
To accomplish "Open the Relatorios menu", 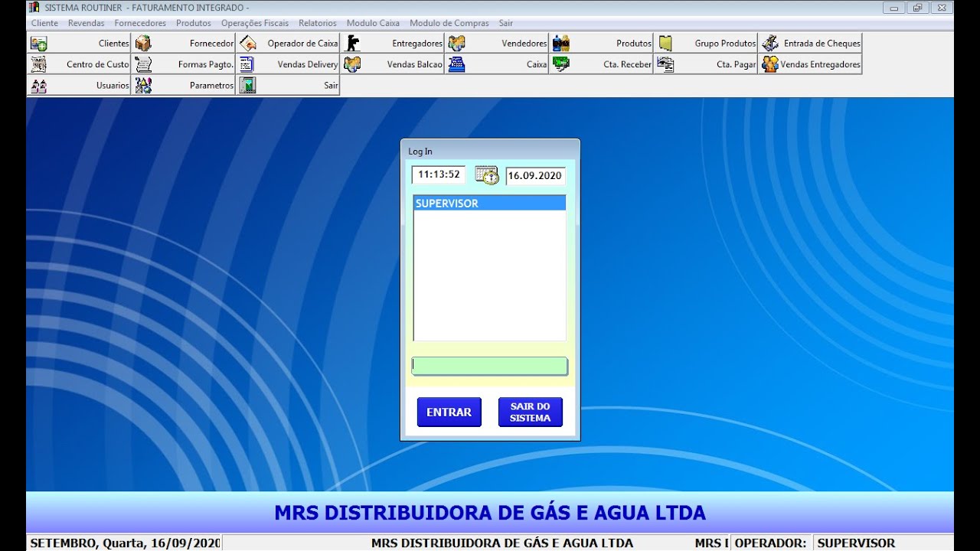I will pyautogui.click(x=318, y=23).
